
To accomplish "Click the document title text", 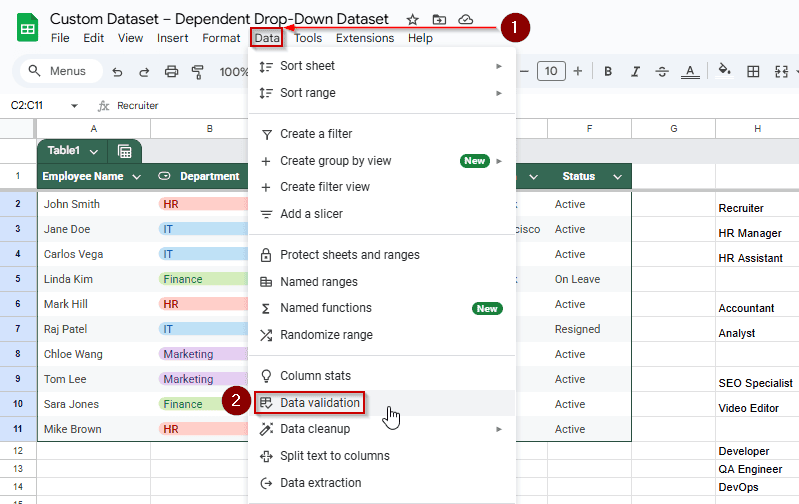I will [x=219, y=19].
